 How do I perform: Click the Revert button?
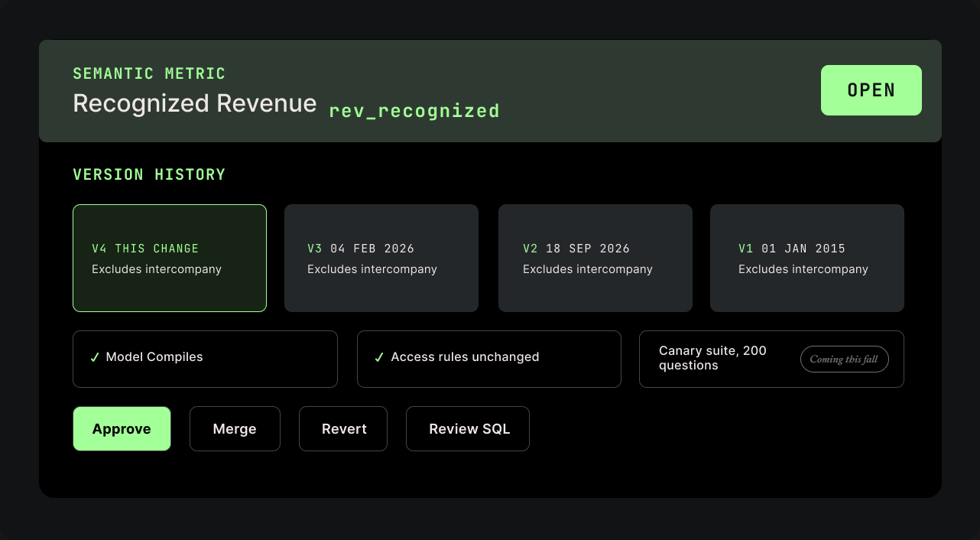(x=343, y=429)
